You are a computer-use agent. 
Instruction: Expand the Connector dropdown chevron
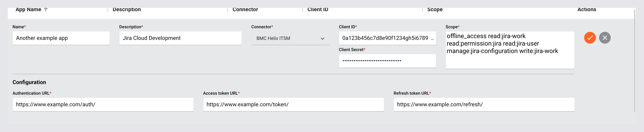point(323,39)
